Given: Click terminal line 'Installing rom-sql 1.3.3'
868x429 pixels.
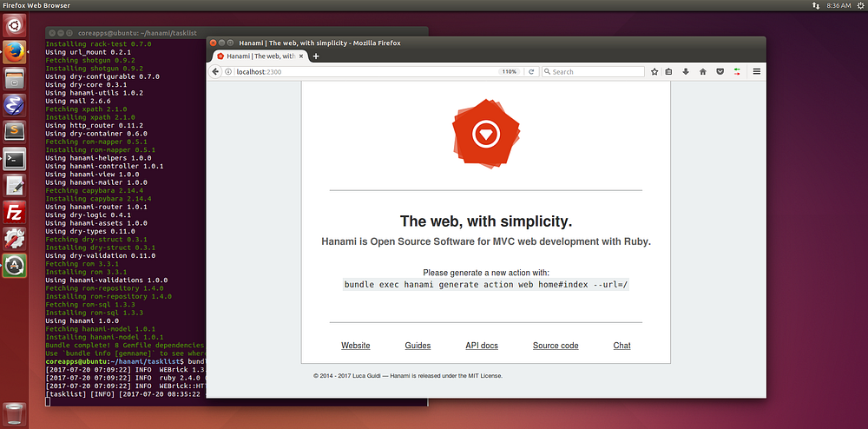Looking at the screenshot, I should 92,313.
